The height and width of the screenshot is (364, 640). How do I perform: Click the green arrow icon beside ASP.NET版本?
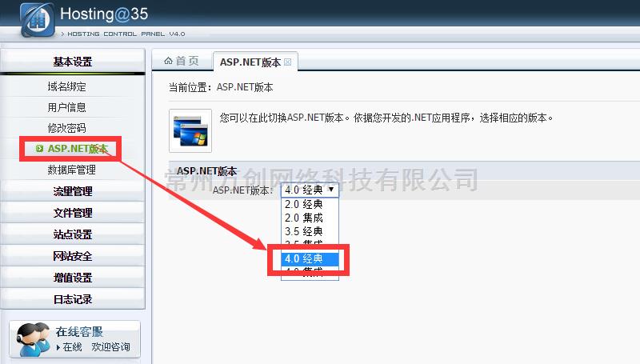click(x=40, y=149)
